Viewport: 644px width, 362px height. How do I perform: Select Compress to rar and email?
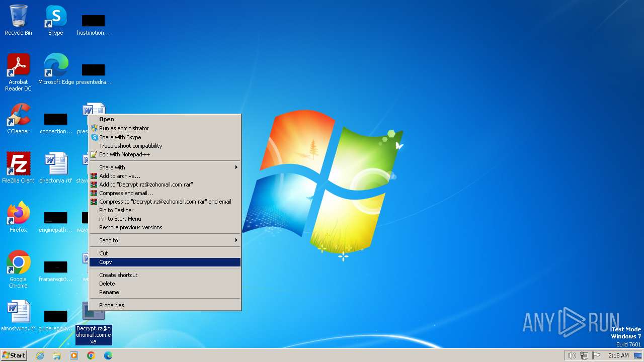(165, 202)
